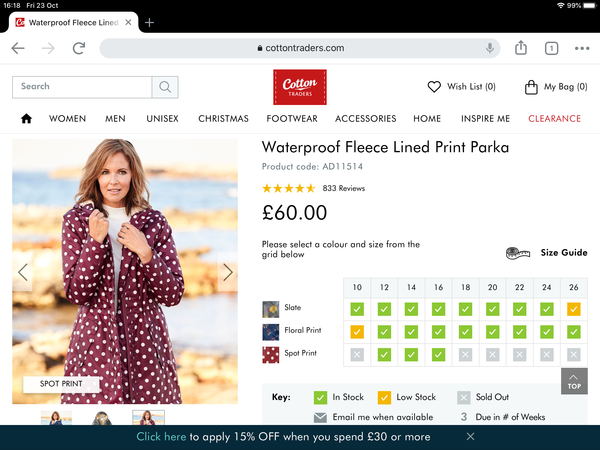Open browser tabs counter icon
Image resolution: width=600 pixels, height=450 pixels.
(x=551, y=48)
